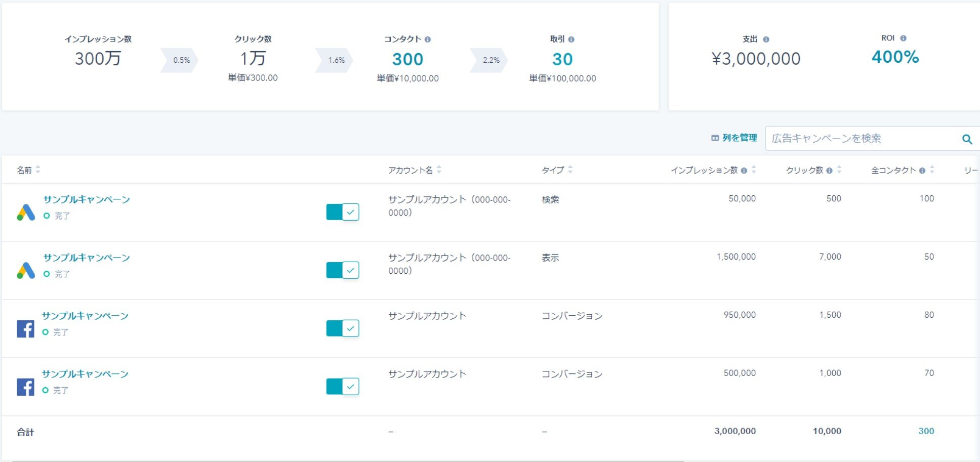Click the info icon beside ROI
Image resolution: width=980 pixels, height=462 pixels.
click(903, 38)
